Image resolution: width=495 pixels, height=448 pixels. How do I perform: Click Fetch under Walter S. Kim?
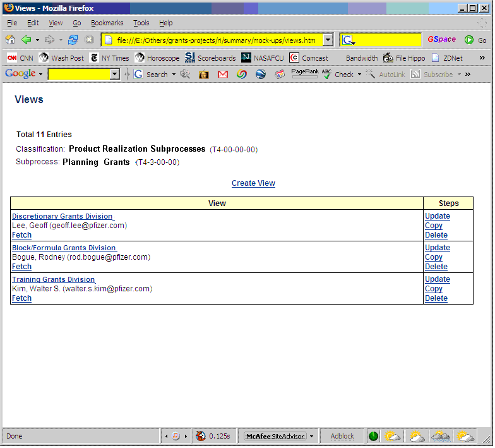coord(21,298)
